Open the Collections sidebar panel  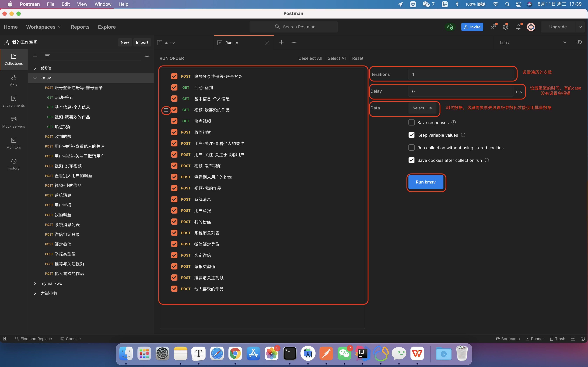(14, 59)
